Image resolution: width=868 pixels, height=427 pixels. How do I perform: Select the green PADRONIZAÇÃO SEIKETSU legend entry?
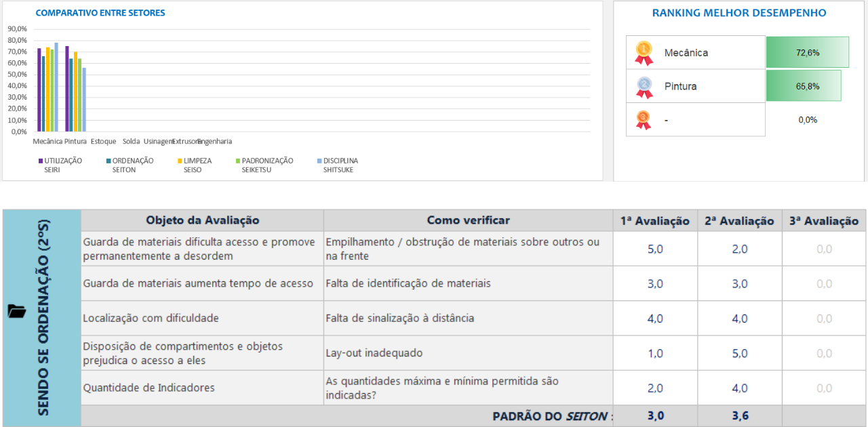click(x=264, y=165)
